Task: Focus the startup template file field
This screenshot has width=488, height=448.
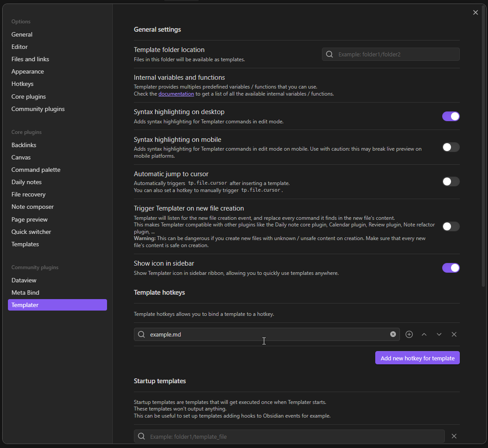Action: [289, 436]
